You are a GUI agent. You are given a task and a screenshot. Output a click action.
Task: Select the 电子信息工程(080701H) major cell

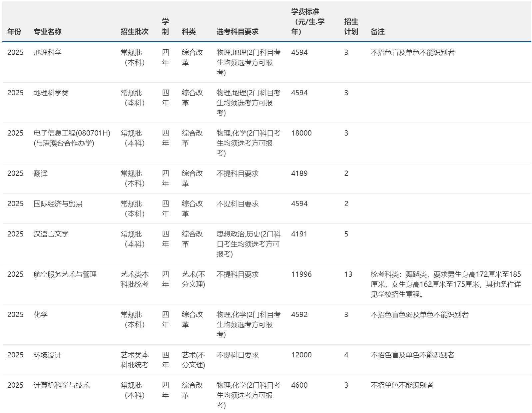coord(72,138)
